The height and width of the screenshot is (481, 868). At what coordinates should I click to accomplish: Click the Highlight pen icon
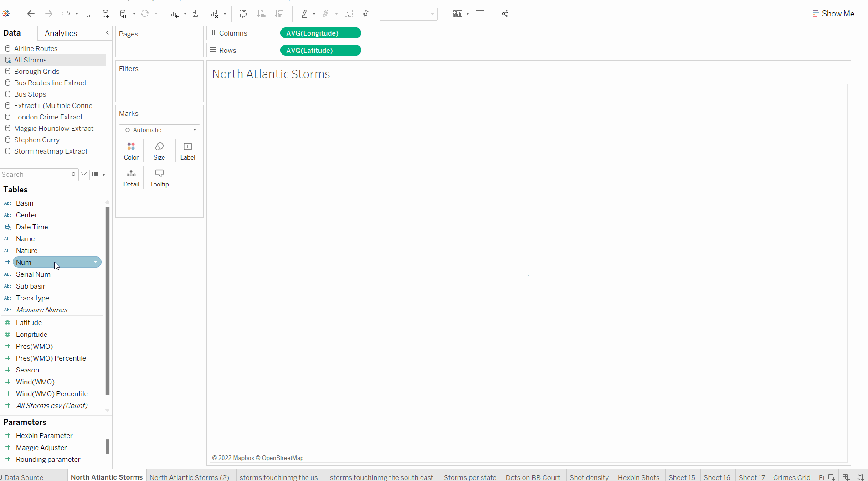[304, 14]
